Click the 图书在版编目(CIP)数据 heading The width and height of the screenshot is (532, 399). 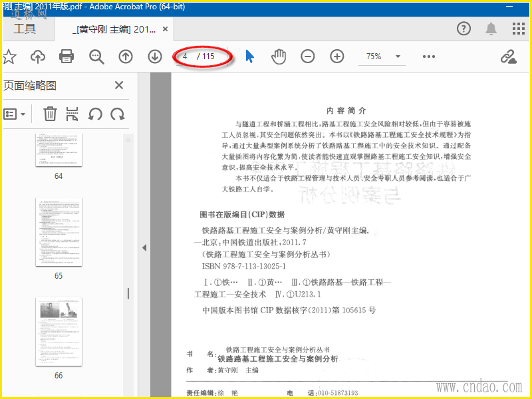[x=242, y=214]
